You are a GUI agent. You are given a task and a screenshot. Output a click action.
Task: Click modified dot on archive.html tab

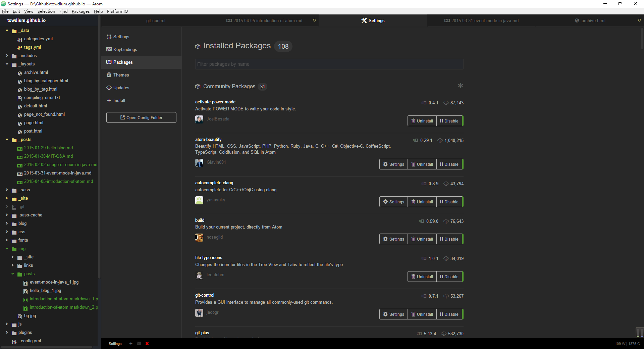[x=639, y=20]
